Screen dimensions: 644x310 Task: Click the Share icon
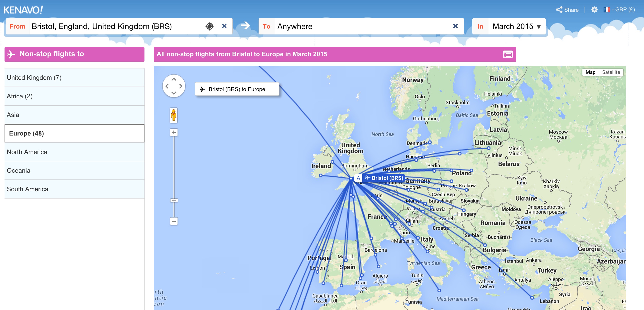[x=559, y=10]
